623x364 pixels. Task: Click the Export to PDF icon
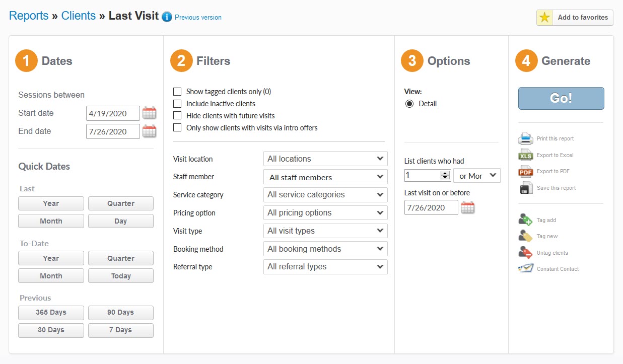coord(526,172)
